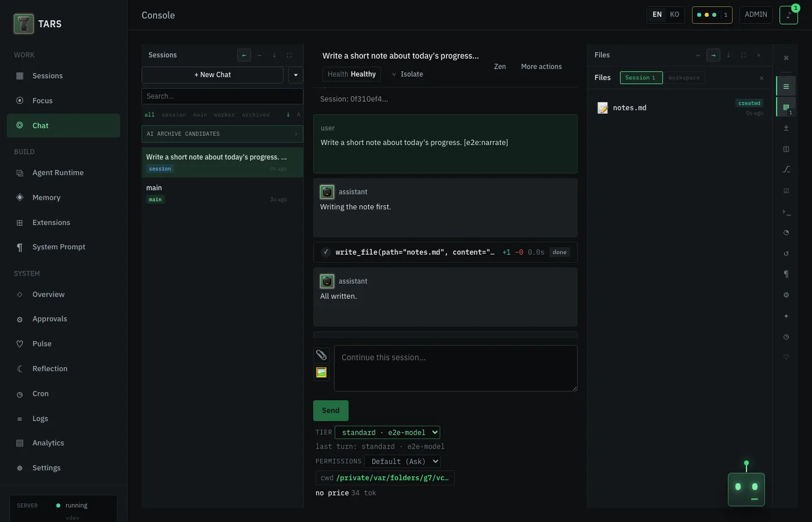This screenshot has width=812, height=522.
Task: Switch to the Workspace files tab
Action: click(x=684, y=78)
